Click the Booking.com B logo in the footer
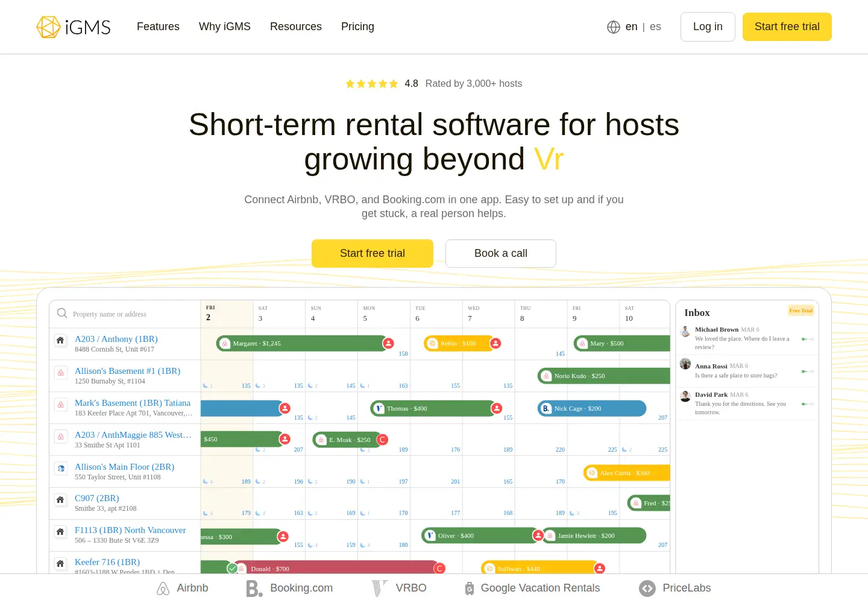This screenshot has width=868, height=603. coord(254,589)
